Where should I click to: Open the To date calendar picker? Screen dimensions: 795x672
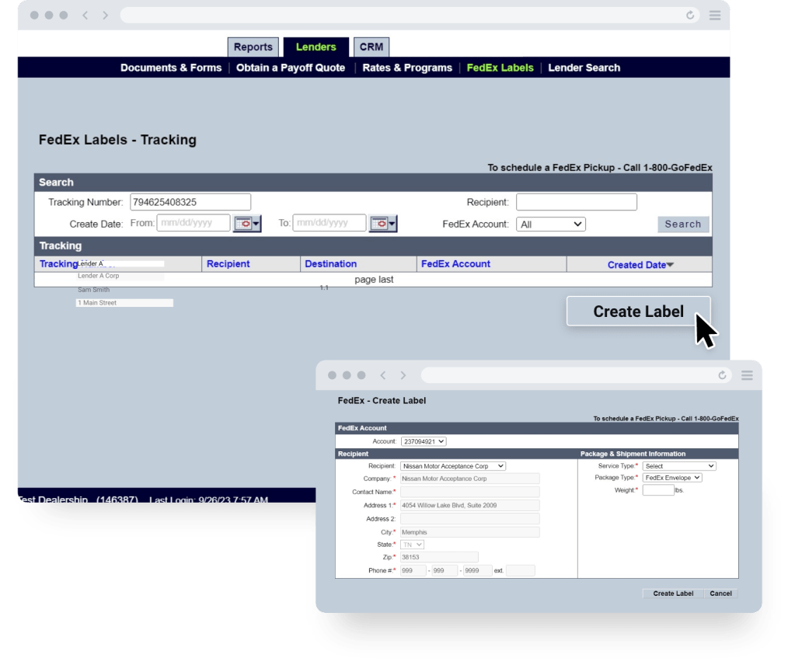[x=383, y=224]
